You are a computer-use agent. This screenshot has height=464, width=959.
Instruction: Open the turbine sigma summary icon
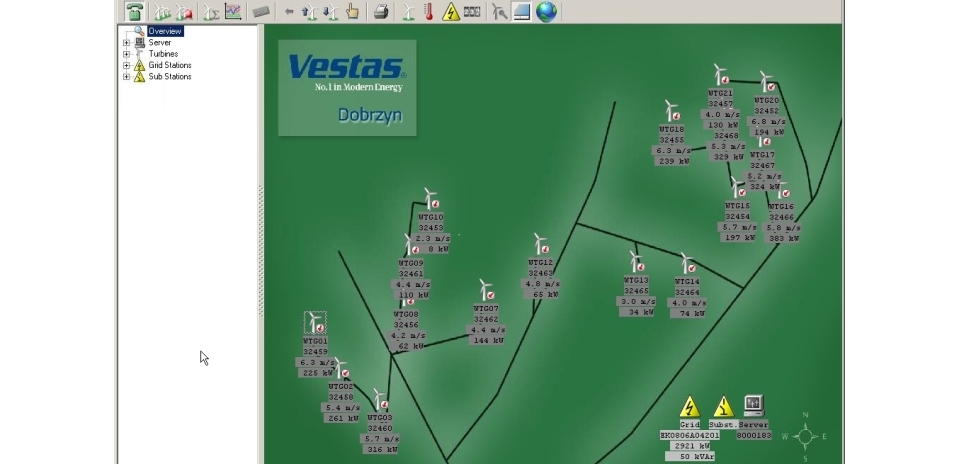pyautogui.click(x=212, y=12)
